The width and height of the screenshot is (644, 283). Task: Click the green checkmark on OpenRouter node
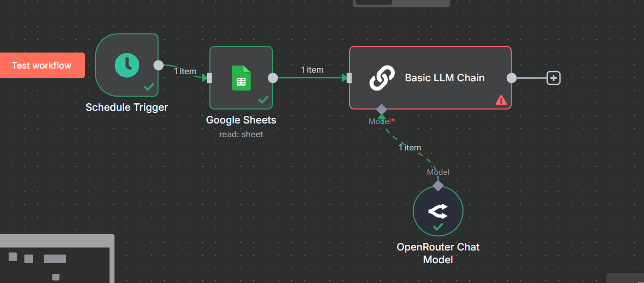(438, 227)
